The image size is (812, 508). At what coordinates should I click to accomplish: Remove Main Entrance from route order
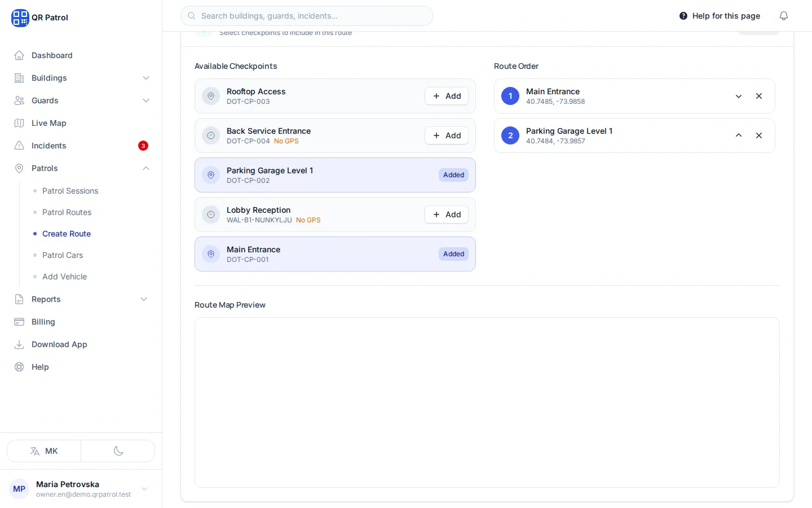click(759, 96)
